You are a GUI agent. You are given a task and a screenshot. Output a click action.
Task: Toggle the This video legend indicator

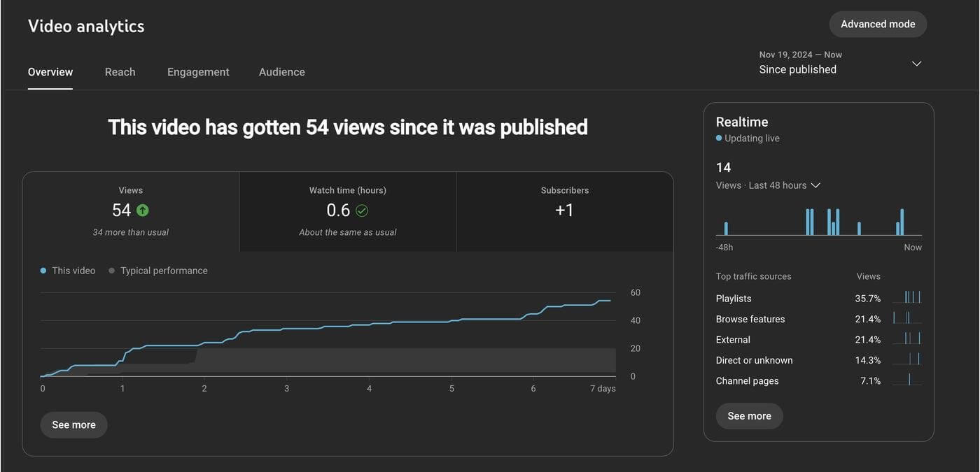pos(43,270)
